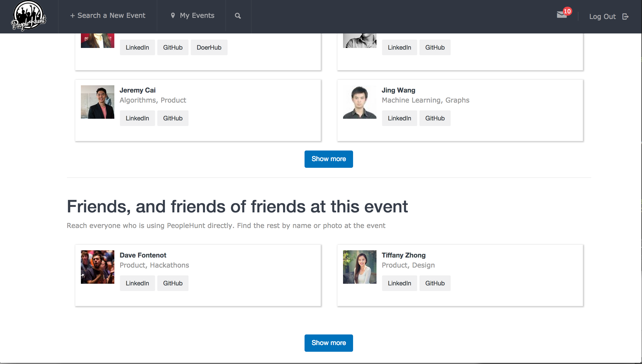Click the DoerHub button
The image size is (642, 364).
tap(209, 47)
